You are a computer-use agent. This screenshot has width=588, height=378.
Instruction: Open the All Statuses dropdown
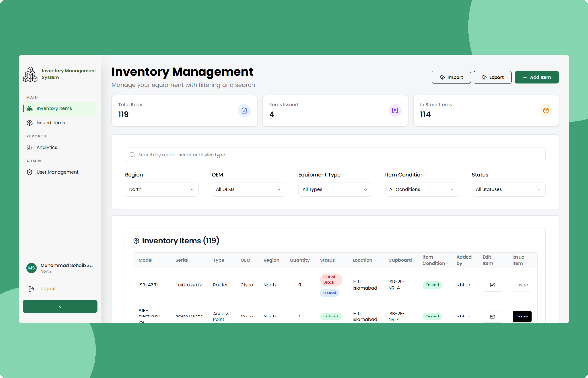coord(509,189)
